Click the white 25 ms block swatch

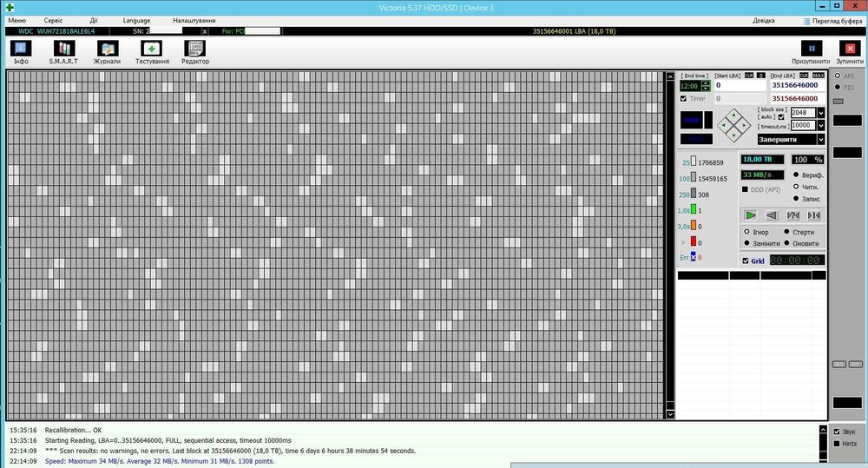(x=693, y=161)
